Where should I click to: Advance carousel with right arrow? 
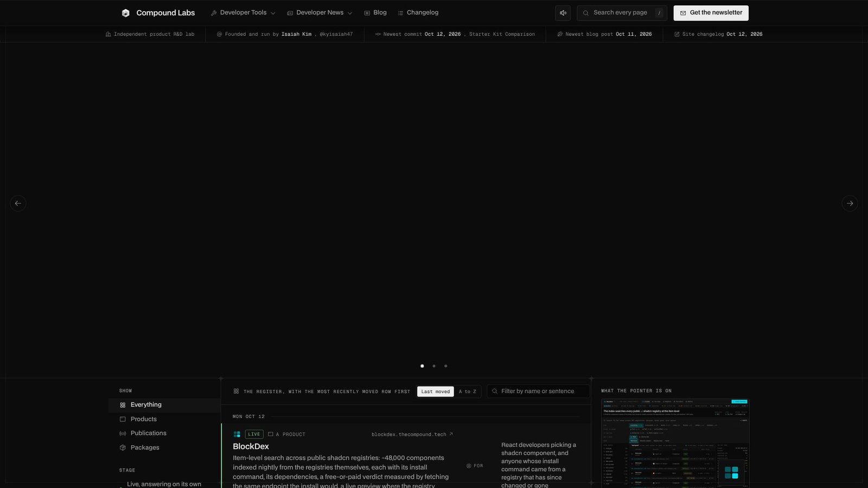tap(850, 203)
